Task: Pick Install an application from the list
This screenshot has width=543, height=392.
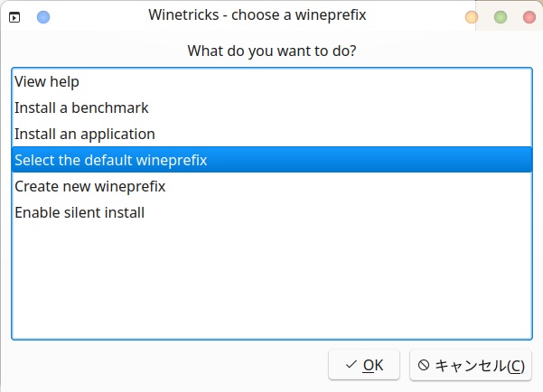Action: [x=85, y=134]
